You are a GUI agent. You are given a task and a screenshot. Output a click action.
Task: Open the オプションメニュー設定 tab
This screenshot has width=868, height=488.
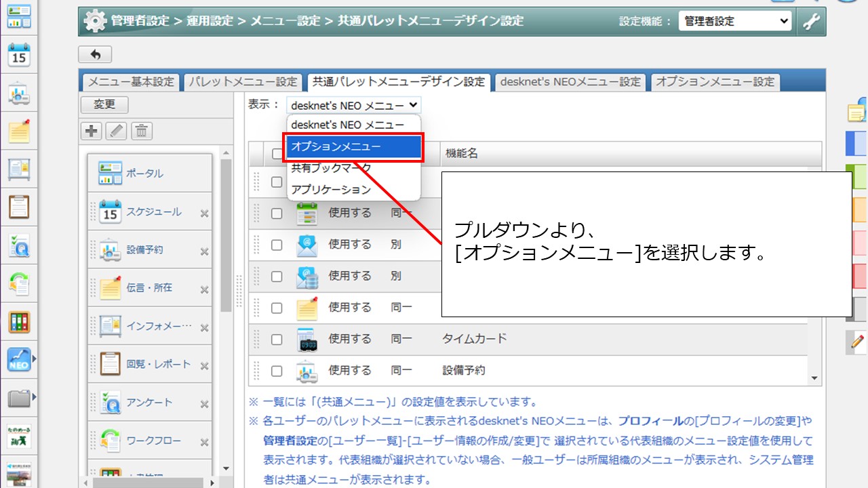[x=715, y=81]
